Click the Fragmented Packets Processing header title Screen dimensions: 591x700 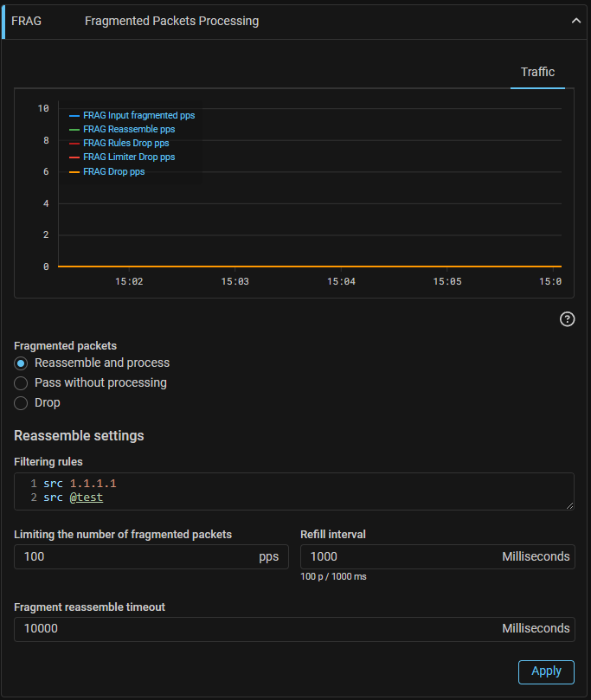pyautogui.click(x=171, y=21)
